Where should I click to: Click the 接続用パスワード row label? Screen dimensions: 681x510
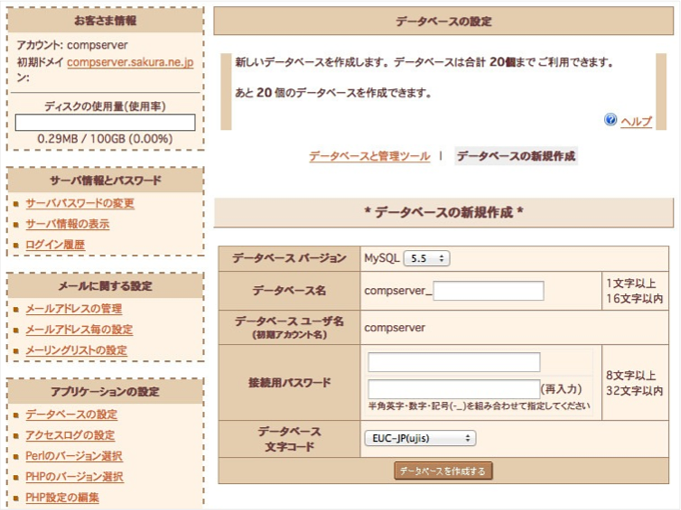(x=289, y=383)
